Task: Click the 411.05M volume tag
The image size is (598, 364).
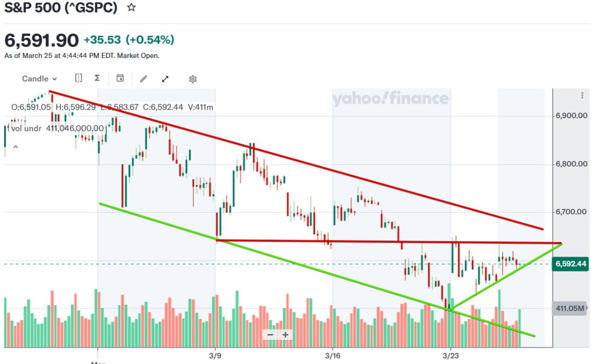Action: point(569,308)
